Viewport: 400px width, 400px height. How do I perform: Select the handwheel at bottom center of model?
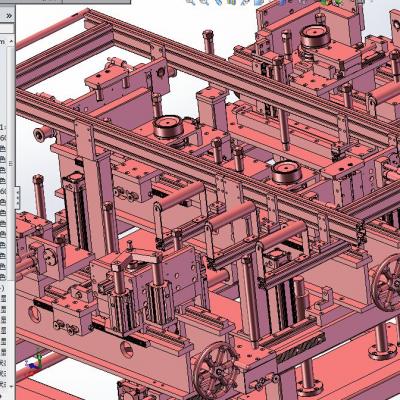[x=216, y=370]
